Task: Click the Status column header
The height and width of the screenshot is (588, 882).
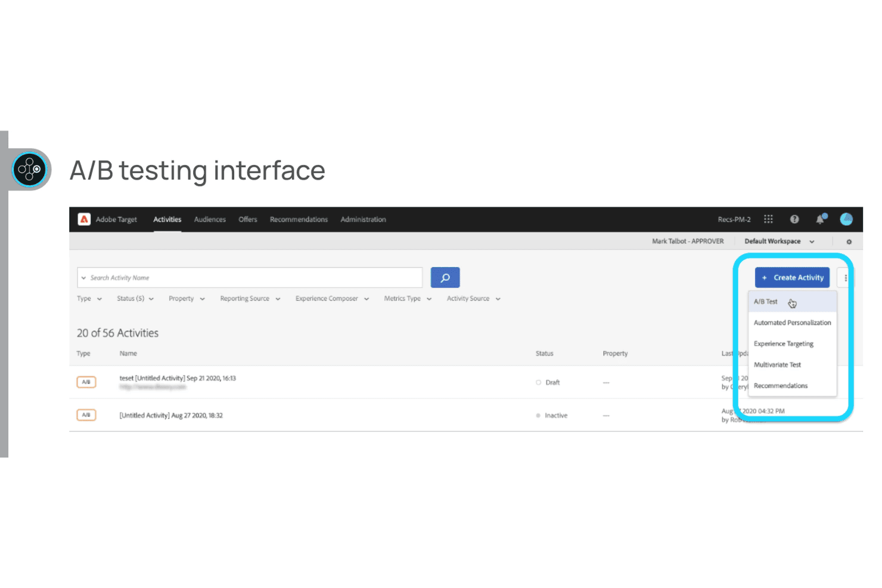Action: tap(545, 353)
